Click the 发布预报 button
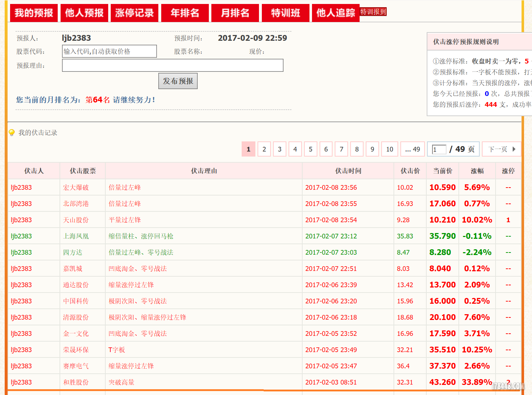 [178, 81]
